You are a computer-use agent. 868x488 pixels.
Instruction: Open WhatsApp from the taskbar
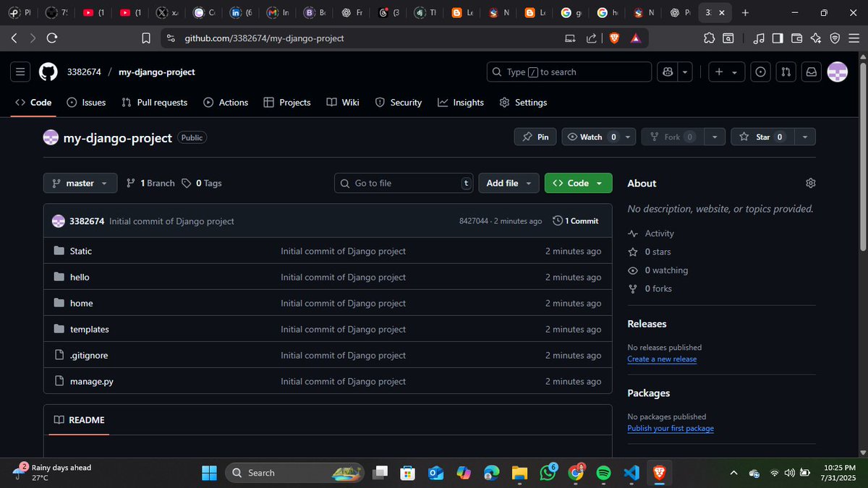pyautogui.click(x=547, y=473)
